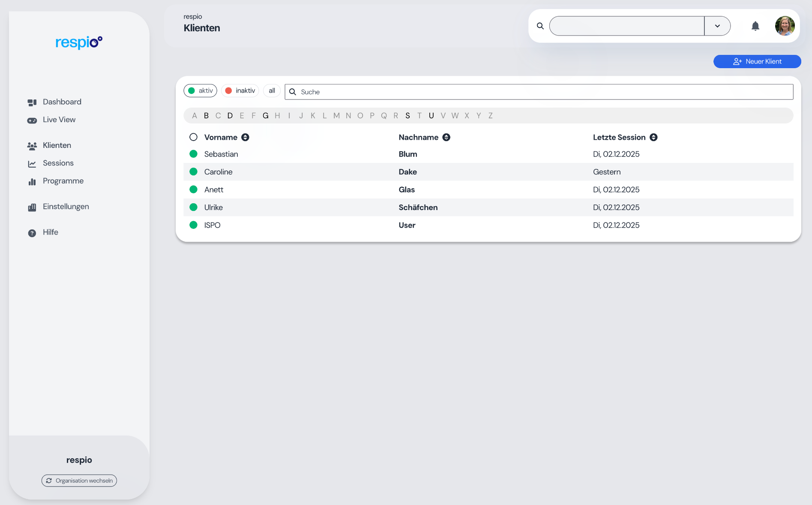Open Programme section in sidebar
The width and height of the screenshot is (812, 505).
(x=63, y=181)
